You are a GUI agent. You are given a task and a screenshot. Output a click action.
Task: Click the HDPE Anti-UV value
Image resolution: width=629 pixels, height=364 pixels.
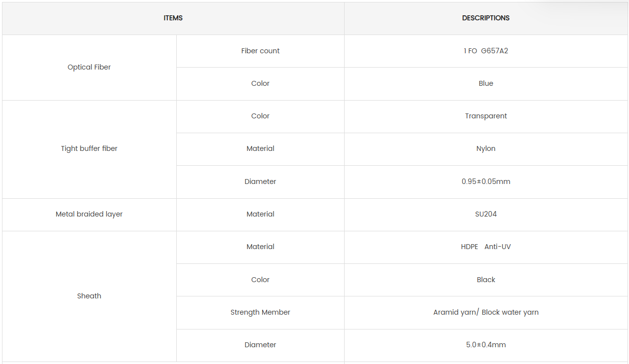point(486,247)
